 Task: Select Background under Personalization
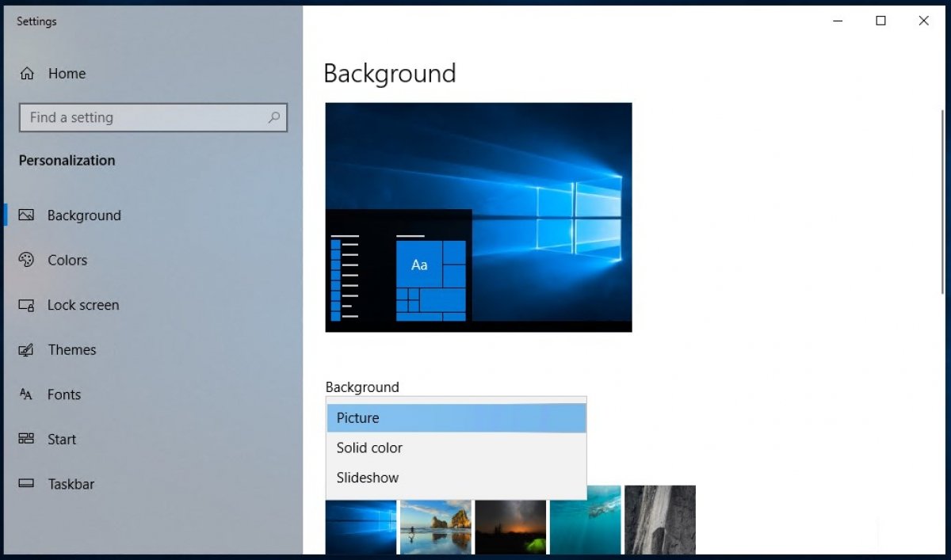click(83, 215)
